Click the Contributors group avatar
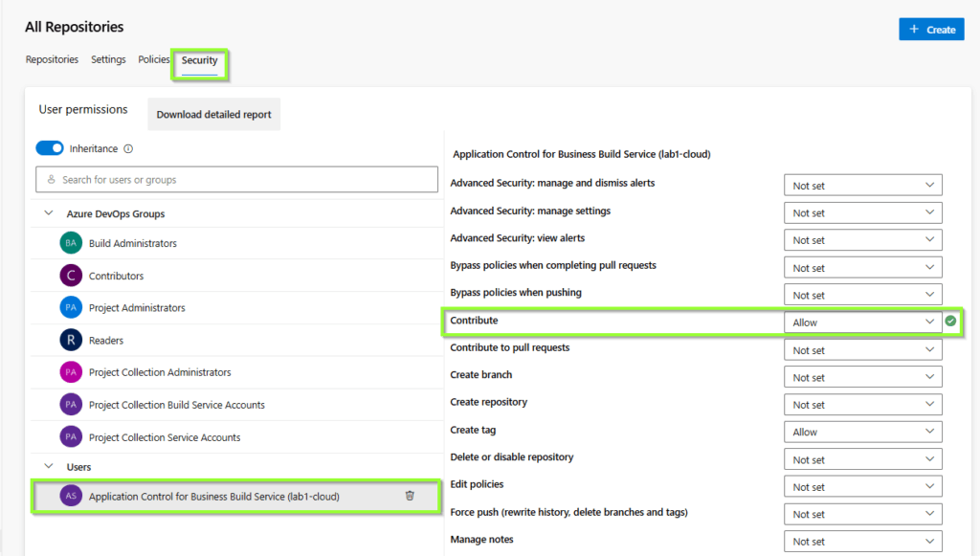 pos(70,276)
